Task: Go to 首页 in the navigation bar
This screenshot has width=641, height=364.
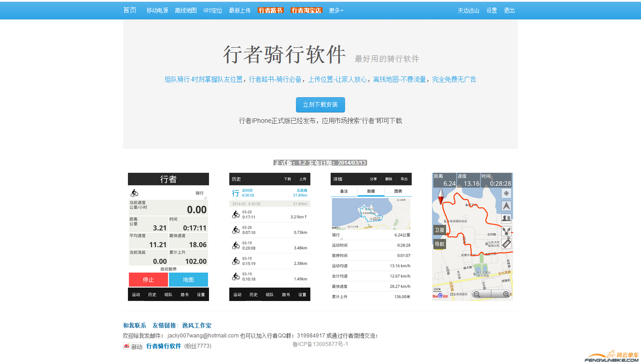Action: (130, 10)
